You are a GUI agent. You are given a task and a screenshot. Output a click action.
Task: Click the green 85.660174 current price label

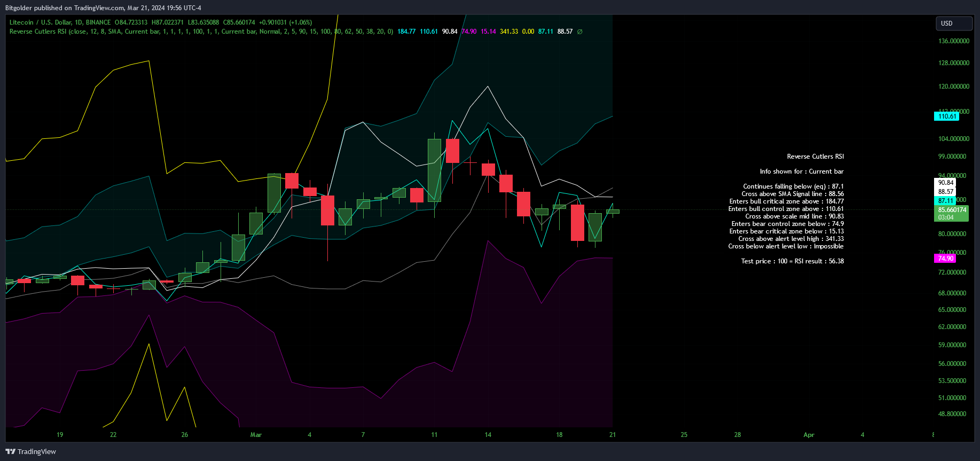click(x=952, y=210)
